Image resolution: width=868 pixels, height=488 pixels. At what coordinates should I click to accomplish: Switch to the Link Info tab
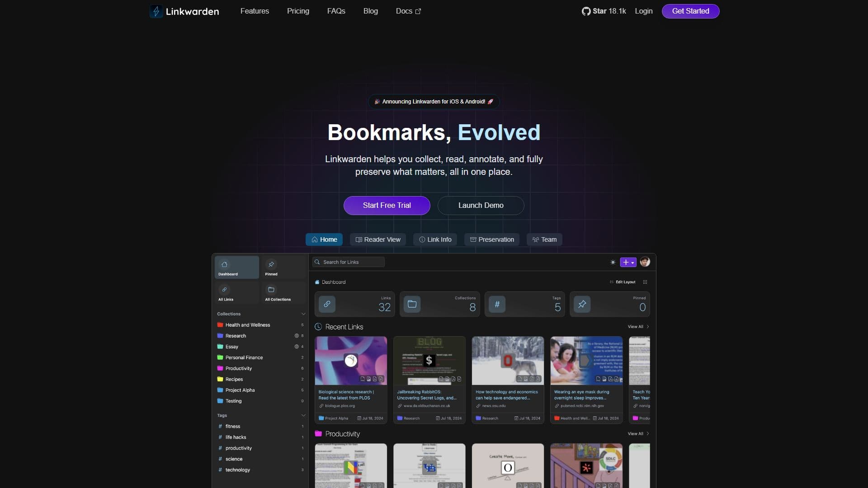tap(435, 239)
